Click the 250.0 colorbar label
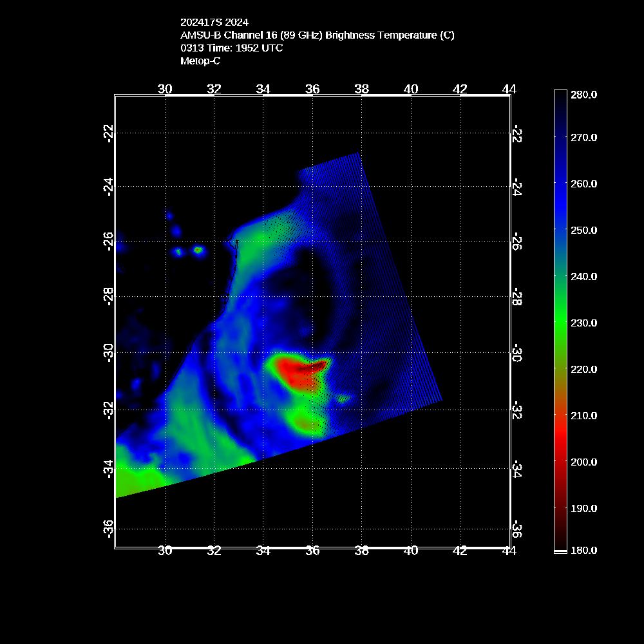This screenshot has width=644, height=644. tap(583, 231)
